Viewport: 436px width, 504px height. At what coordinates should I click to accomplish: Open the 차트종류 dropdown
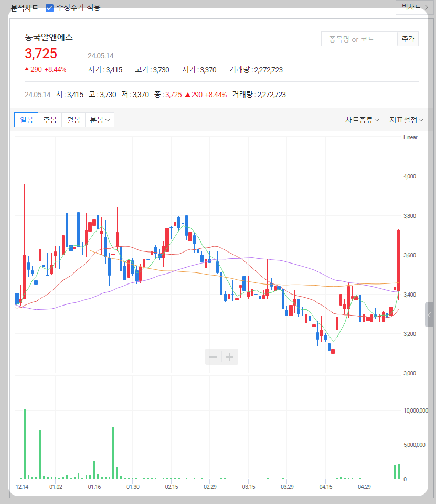click(362, 120)
